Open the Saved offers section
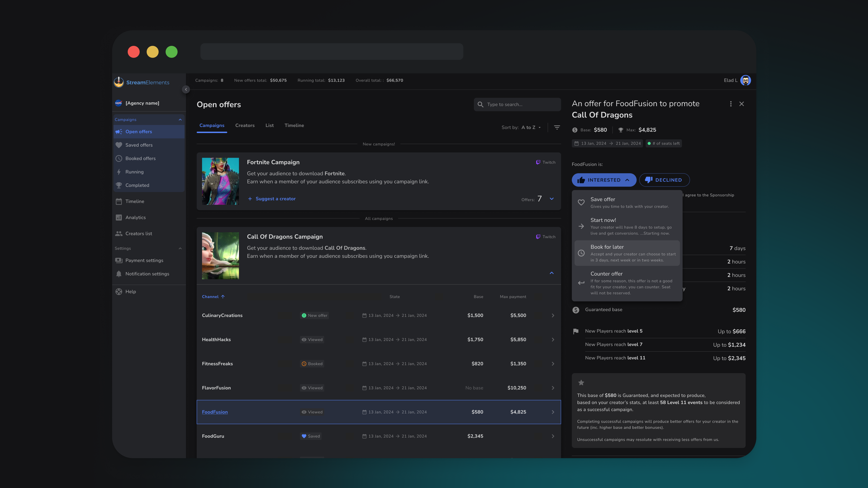Screen dimensions: 868x488 [139, 145]
